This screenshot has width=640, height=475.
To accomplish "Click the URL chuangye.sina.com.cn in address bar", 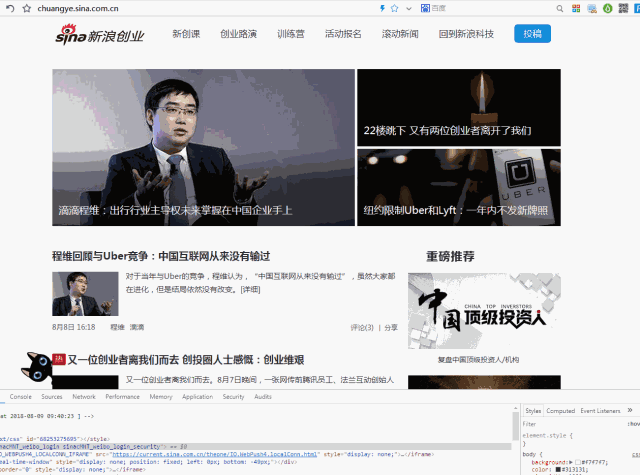I will 78,8.
